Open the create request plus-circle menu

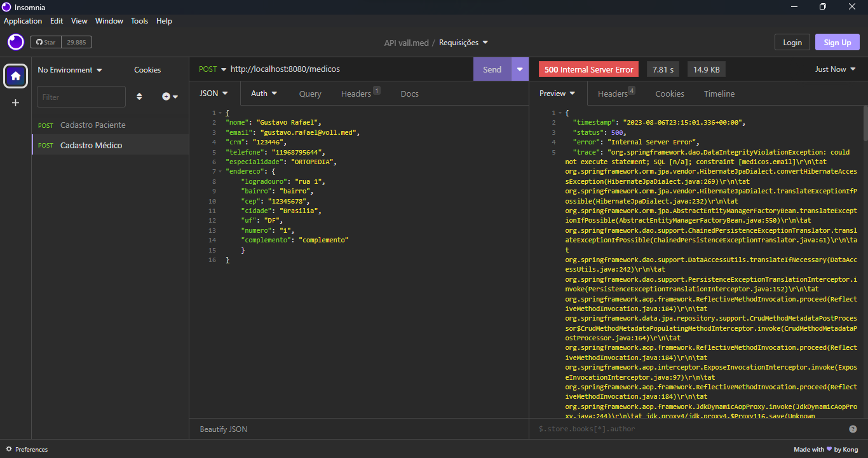coord(170,97)
